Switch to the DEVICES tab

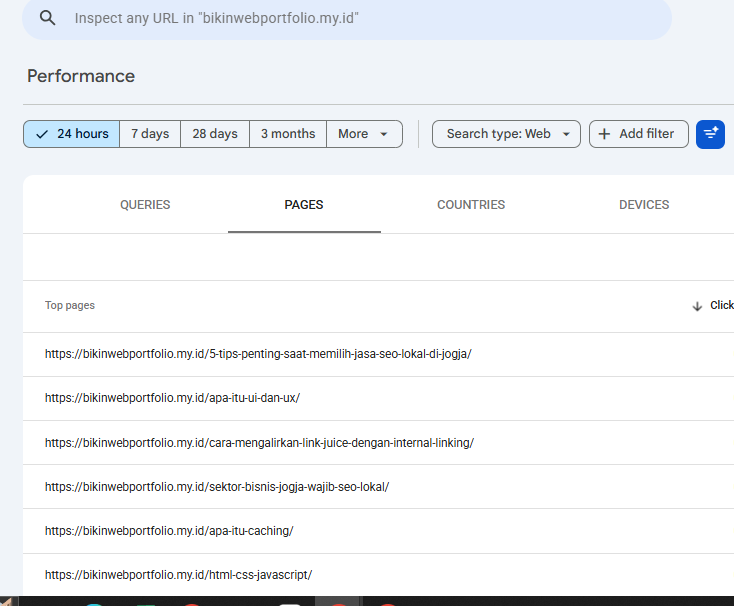click(x=644, y=205)
